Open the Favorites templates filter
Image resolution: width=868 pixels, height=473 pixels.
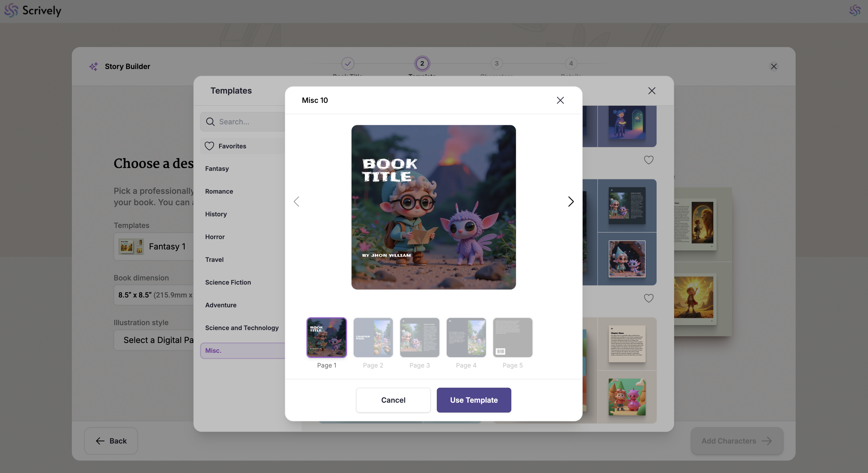pos(232,146)
